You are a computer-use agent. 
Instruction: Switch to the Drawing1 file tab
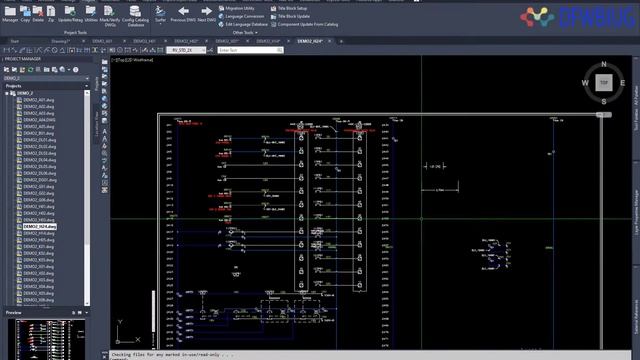tap(61, 41)
